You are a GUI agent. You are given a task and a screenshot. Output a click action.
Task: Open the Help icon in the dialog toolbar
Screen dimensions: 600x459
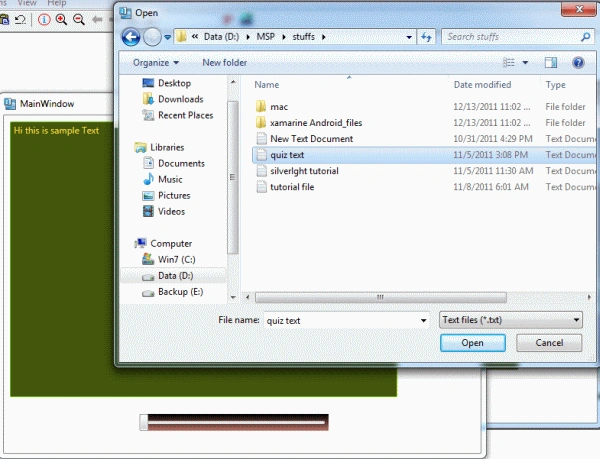(x=578, y=62)
